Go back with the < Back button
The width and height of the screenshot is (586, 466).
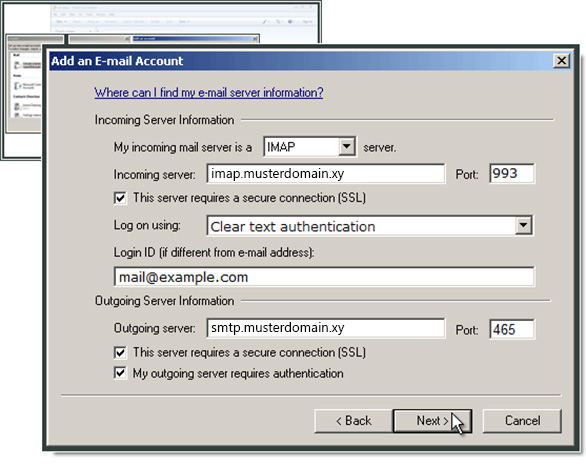point(354,421)
